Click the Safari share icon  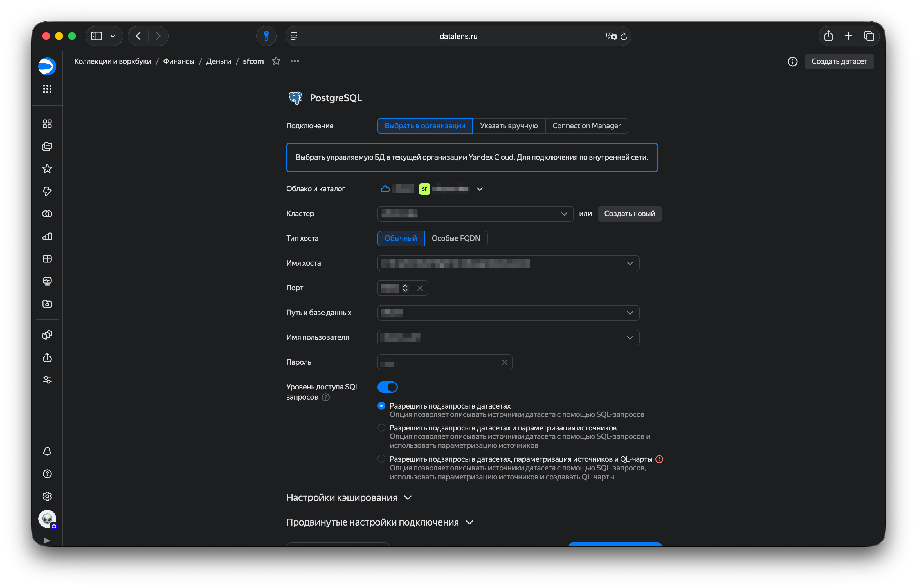[828, 36]
